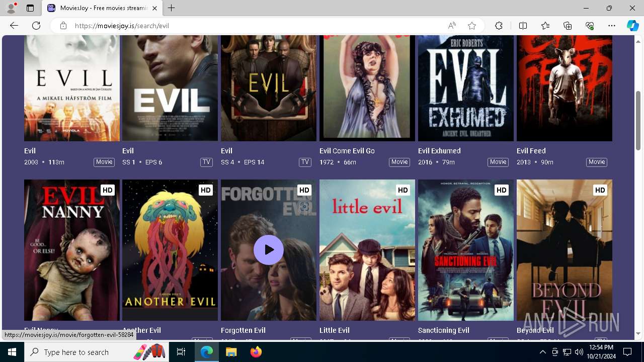Open the Collections icon
644x362 pixels.
click(568, 26)
